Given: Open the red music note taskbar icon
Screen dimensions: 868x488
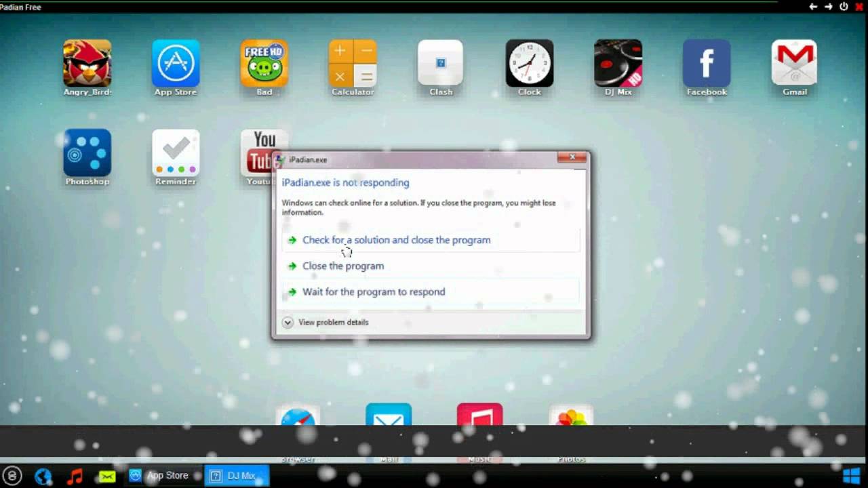Looking at the screenshot, I should tap(75, 476).
